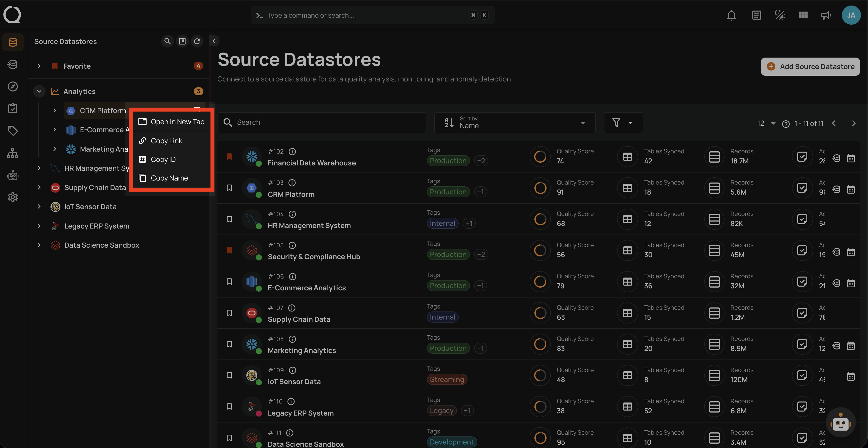Viewport: 868px width, 448px height.
Task: Bookmark the IoT Sensor Data row
Action: click(230, 375)
